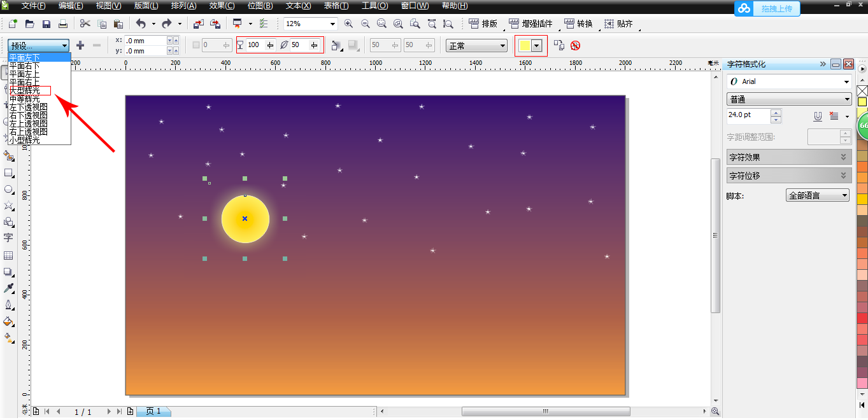868x420 pixels.
Task: Click the yellow glow color swatch
Action: coord(525,46)
